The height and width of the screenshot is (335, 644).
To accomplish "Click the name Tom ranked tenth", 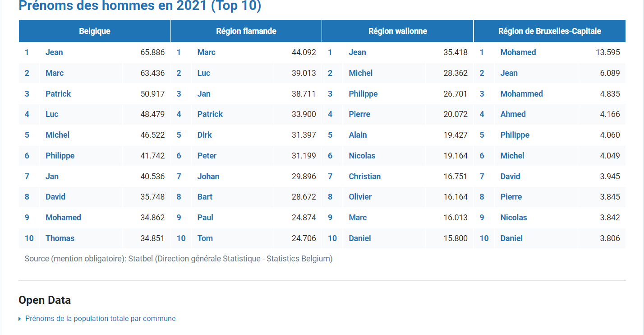I will (x=205, y=238).
